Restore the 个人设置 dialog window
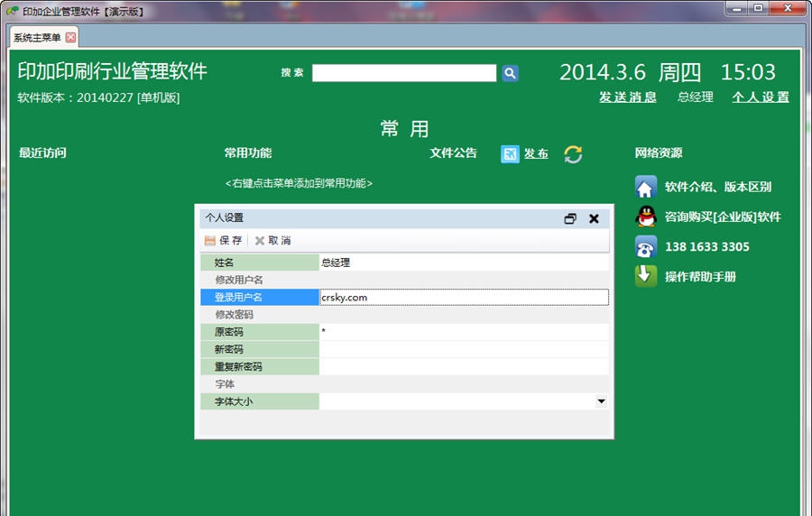This screenshot has height=516, width=812. tap(570, 218)
